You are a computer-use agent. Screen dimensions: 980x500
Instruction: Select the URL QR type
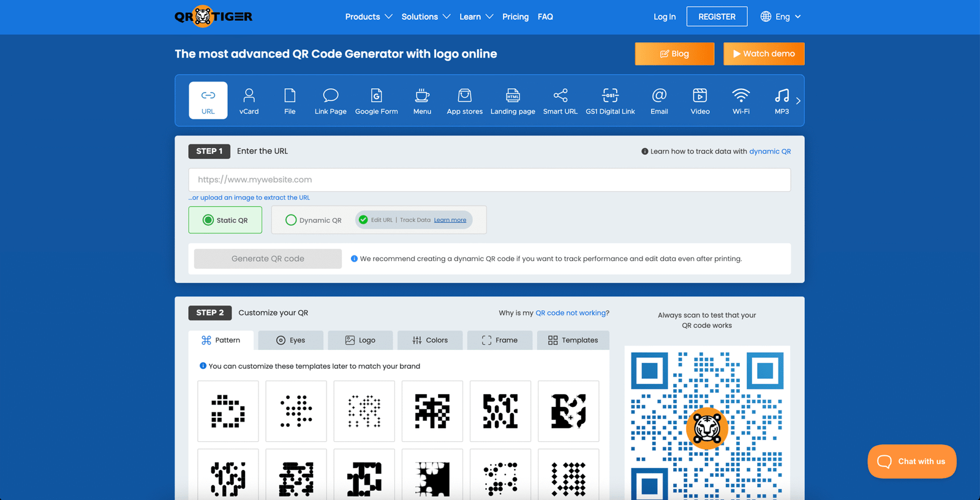click(208, 100)
